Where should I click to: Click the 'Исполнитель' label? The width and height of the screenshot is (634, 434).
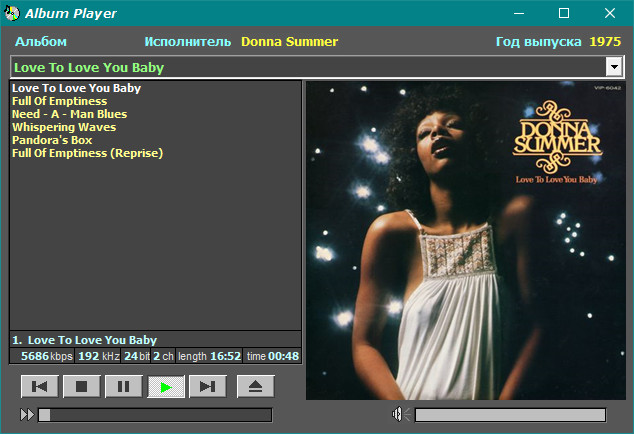188,42
